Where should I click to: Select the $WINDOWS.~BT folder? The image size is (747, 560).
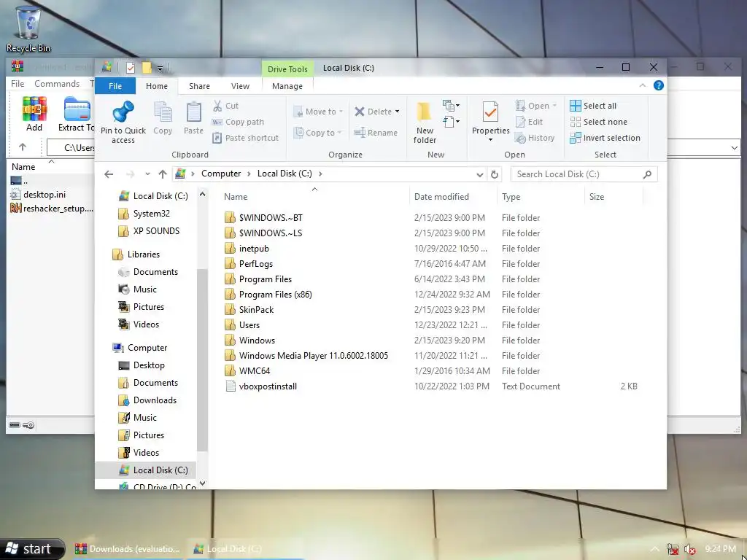271,217
